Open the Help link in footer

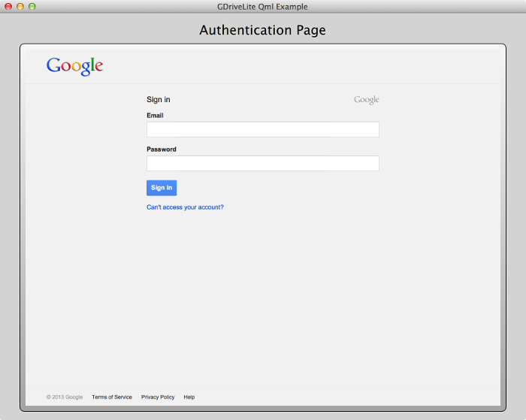click(189, 397)
